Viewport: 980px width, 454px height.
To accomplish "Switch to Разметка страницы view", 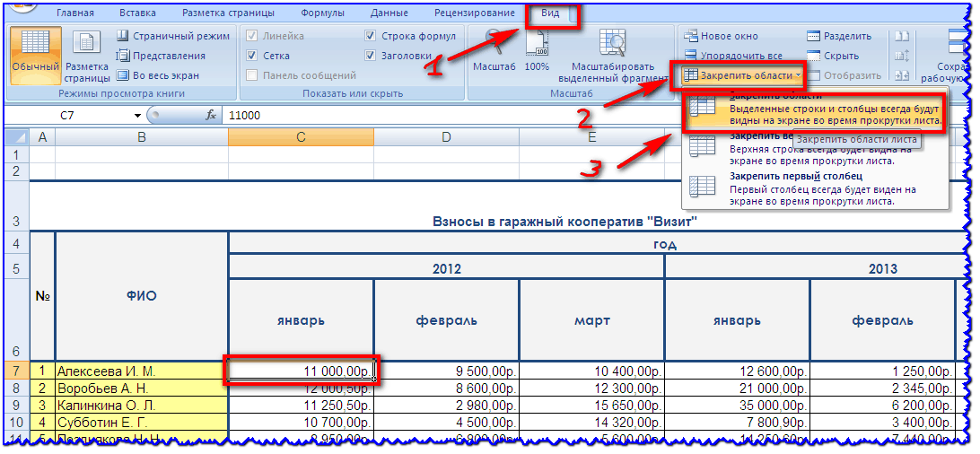I will [x=87, y=56].
